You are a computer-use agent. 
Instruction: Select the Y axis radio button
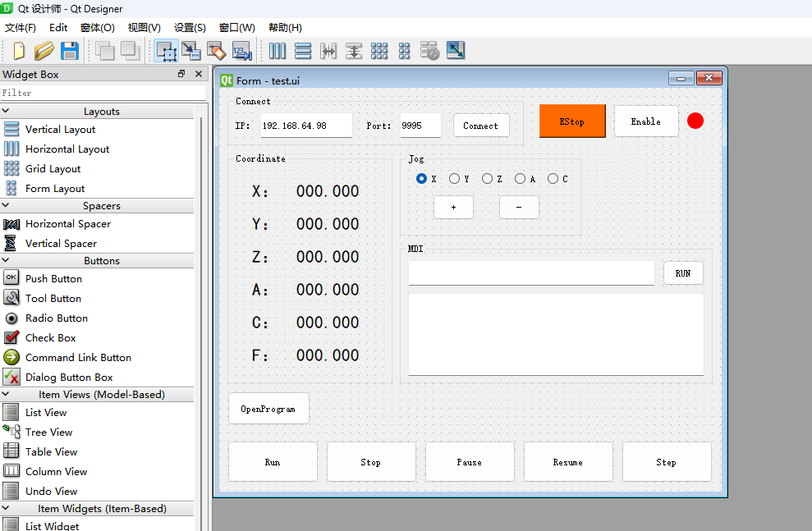click(454, 179)
